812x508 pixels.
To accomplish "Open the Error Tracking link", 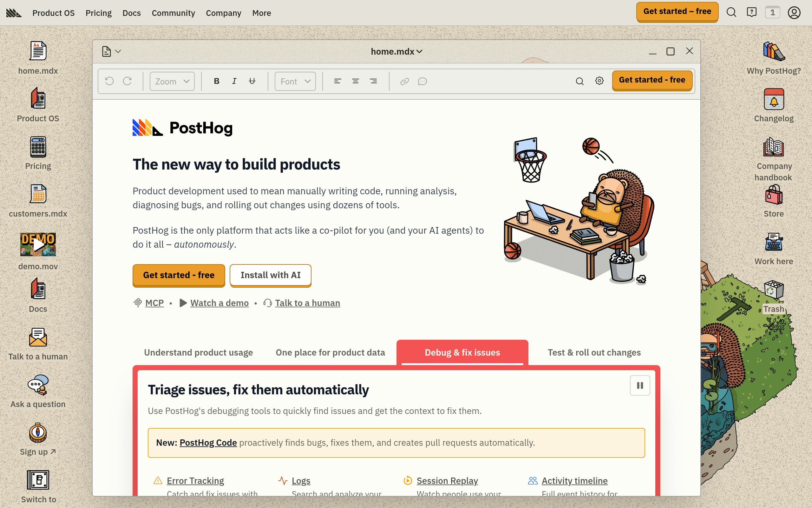I will coord(195,480).
